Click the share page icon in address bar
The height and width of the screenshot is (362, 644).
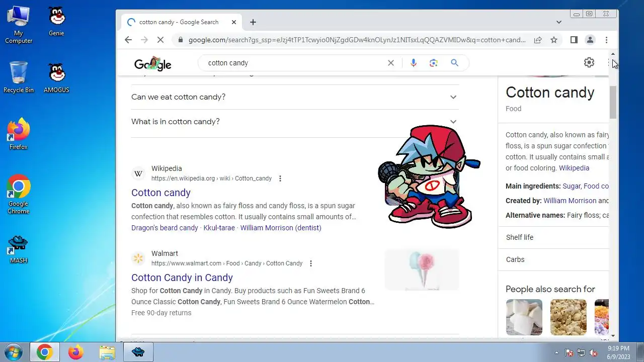(538, 40)
